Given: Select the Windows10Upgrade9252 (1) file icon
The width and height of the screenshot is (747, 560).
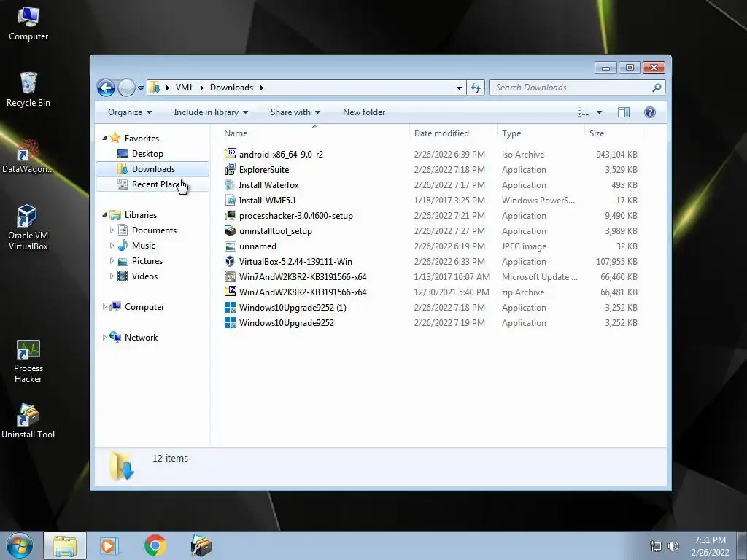Looking at the screenshot, I should (230, 307).
